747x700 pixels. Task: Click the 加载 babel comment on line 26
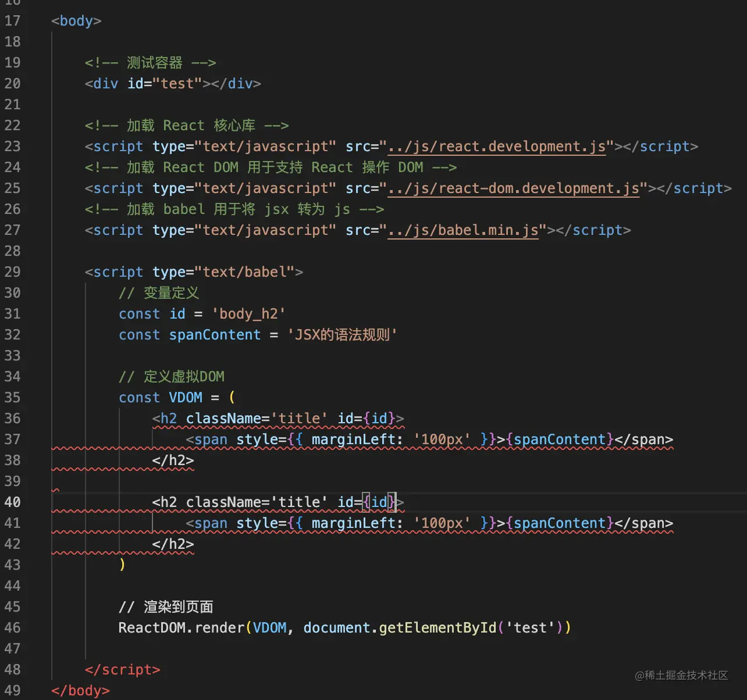pos(234,209)
